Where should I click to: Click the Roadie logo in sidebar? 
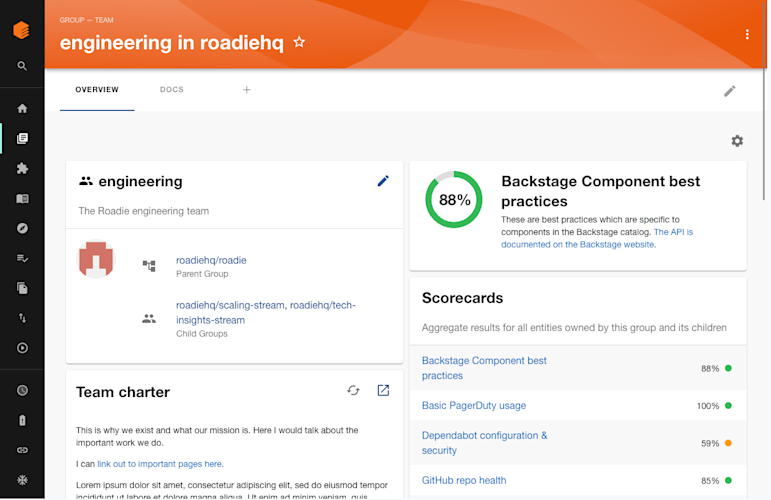click(21, 30)
